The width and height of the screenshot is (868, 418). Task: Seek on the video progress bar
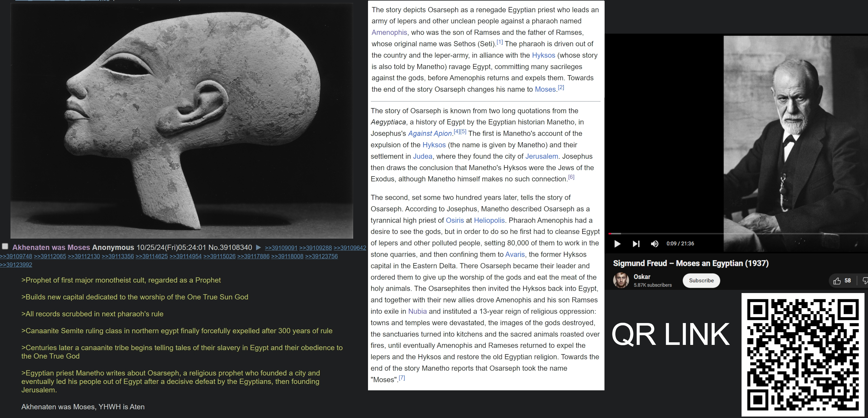pos(738,233)
